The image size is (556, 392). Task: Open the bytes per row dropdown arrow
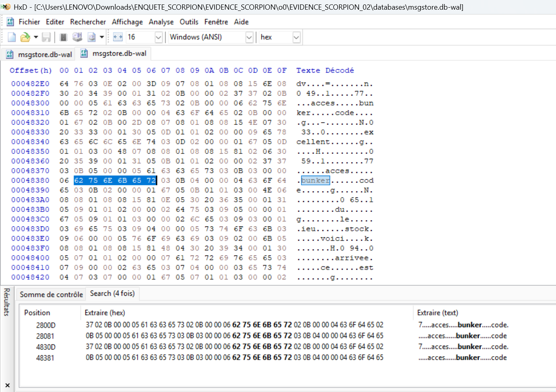159,37
